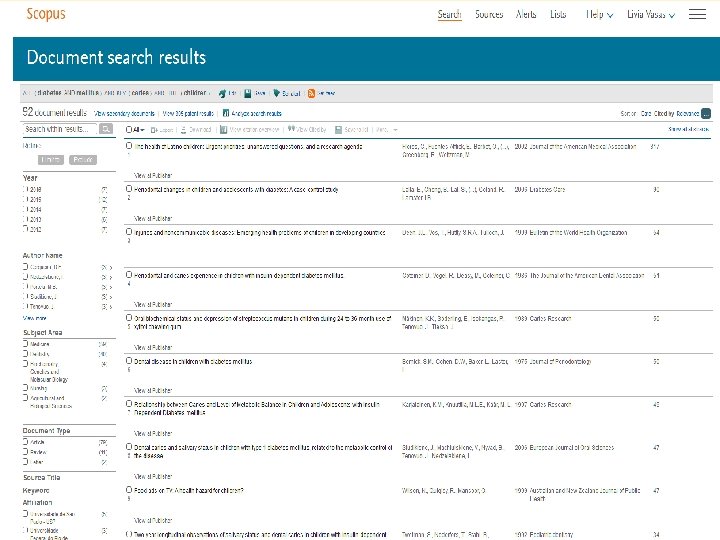Click Show all abstracts link

click(689, 129)
